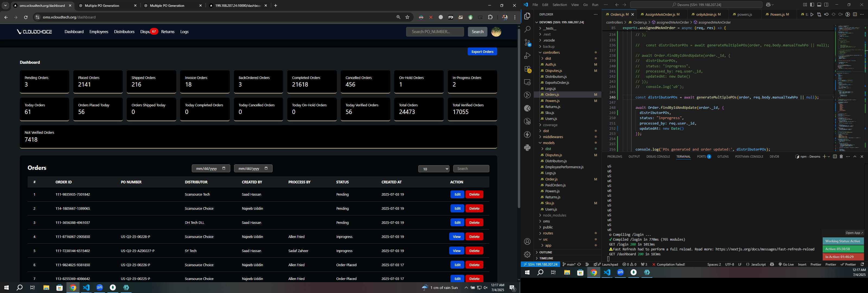Open VS Code Accounts icon
868x293 pixels.
[x=527, y=241]
